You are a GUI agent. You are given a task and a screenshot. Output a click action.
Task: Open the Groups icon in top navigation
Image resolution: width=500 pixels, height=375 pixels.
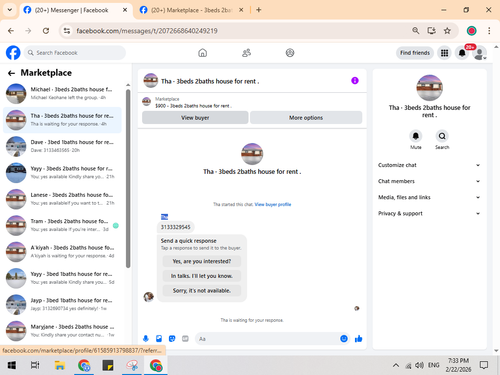tap(290, 53)
